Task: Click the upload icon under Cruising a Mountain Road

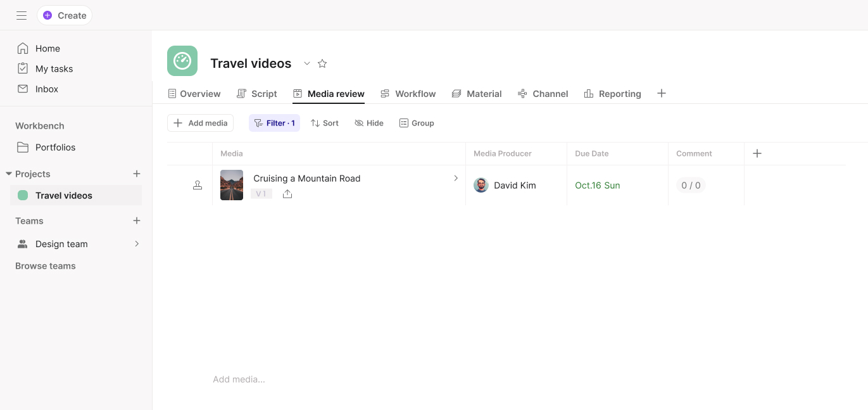Action: pyautogui.click(x=287, y=194)
